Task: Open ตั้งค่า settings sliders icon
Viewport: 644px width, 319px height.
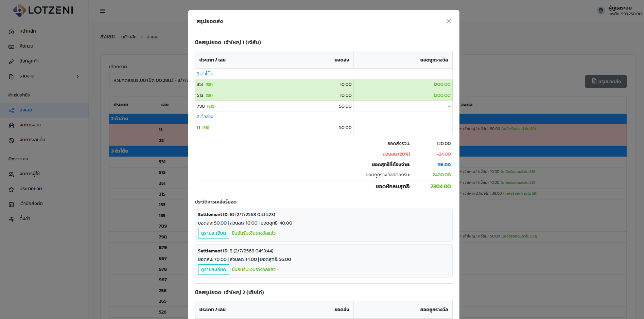Action: 11,219
